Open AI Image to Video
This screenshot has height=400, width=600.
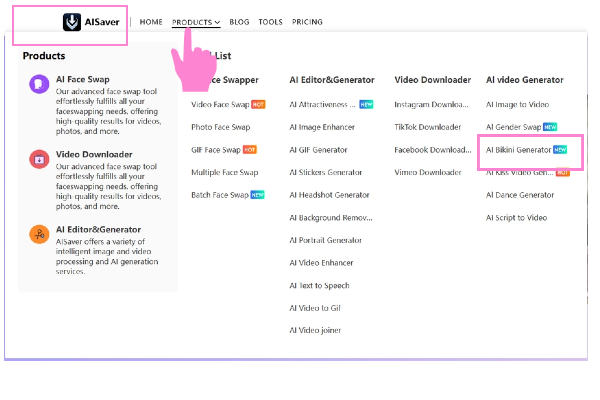(x=517, y=104)
